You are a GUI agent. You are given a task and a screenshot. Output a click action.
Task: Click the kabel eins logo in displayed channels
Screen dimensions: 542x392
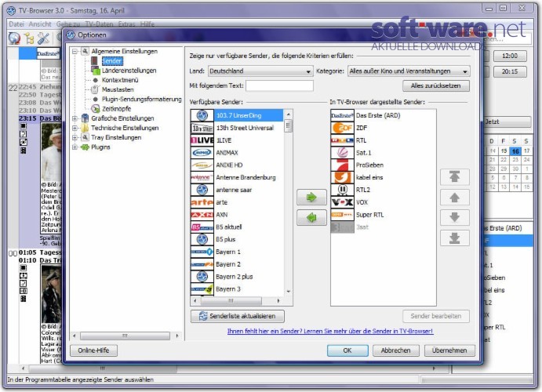click(342, 177)
